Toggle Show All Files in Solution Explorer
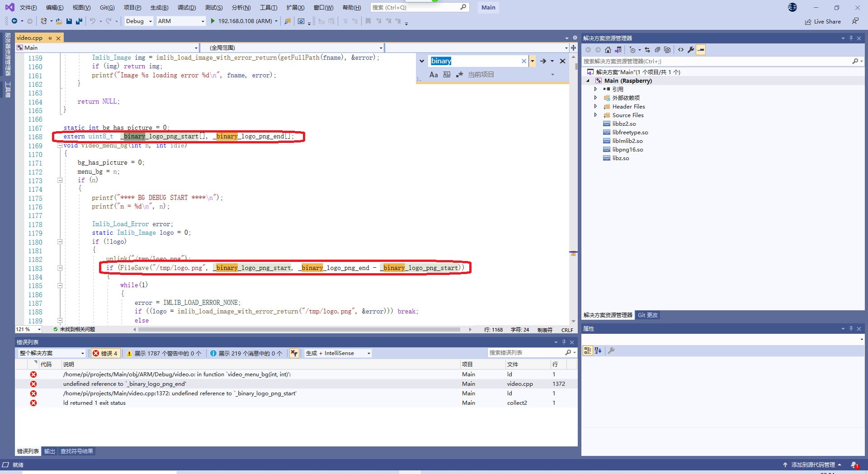The image size is (868, 474). tap(667, 50)
